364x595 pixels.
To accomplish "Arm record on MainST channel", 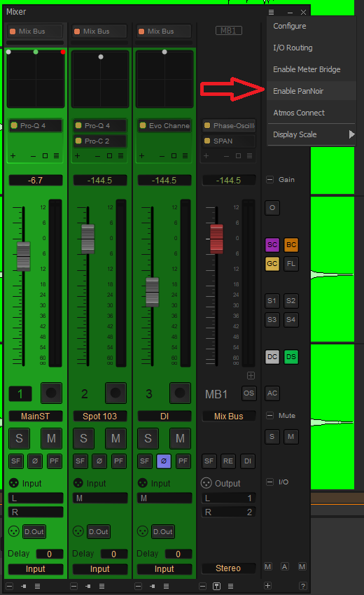I will coord(51,393).
